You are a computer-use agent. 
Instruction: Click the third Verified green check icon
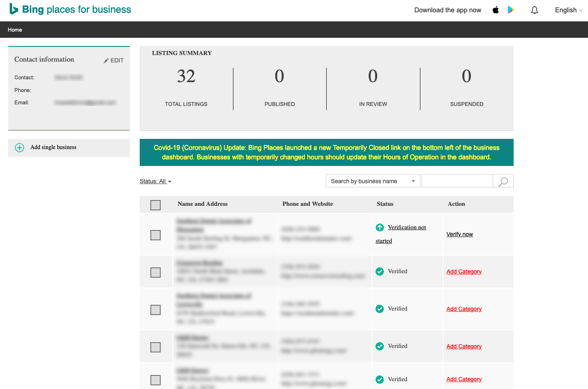(x=380, y=346)
